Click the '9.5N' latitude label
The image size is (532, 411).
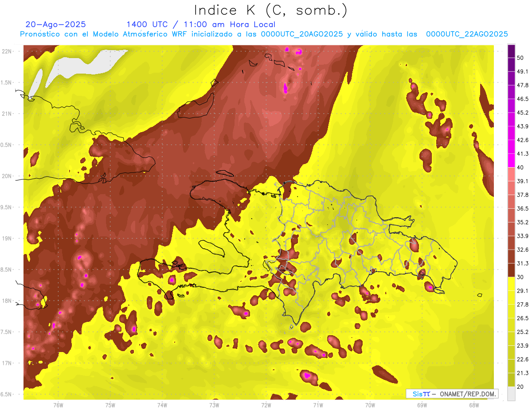click(x=7, y=207)
